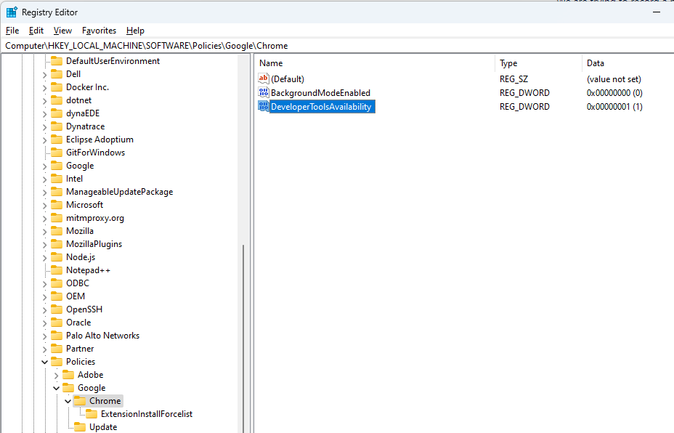Open the File menu

12,31
